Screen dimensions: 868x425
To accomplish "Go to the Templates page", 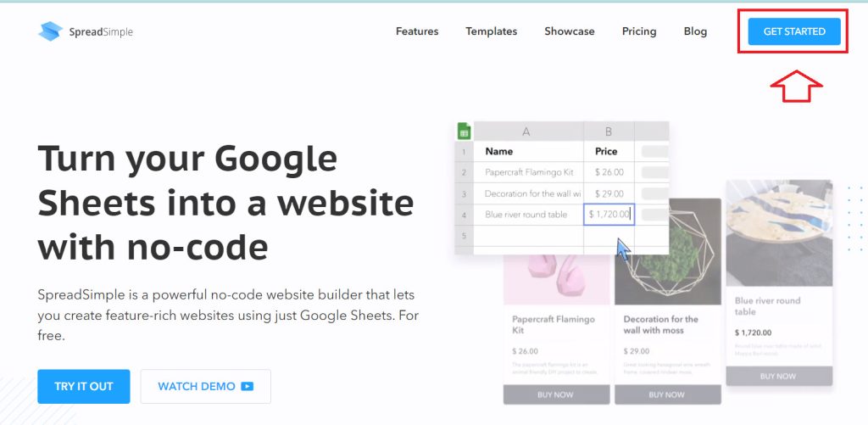I will pyautogui.click(x=491, y=31).
